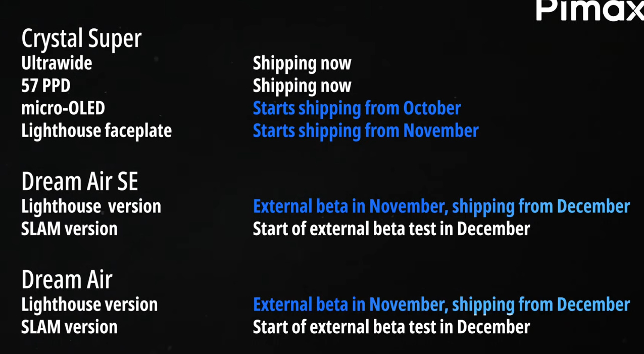Click Dream Air SE December beta test text
The image size is (644, 354).
(x=391, y=229)
